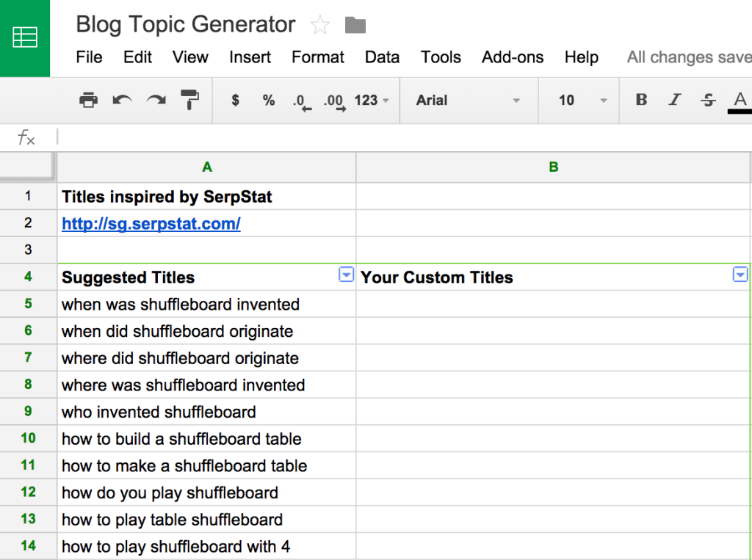Select the 'Suggested Titles' header cell
This screenshot has height=560, width=752.
[206, 277]
